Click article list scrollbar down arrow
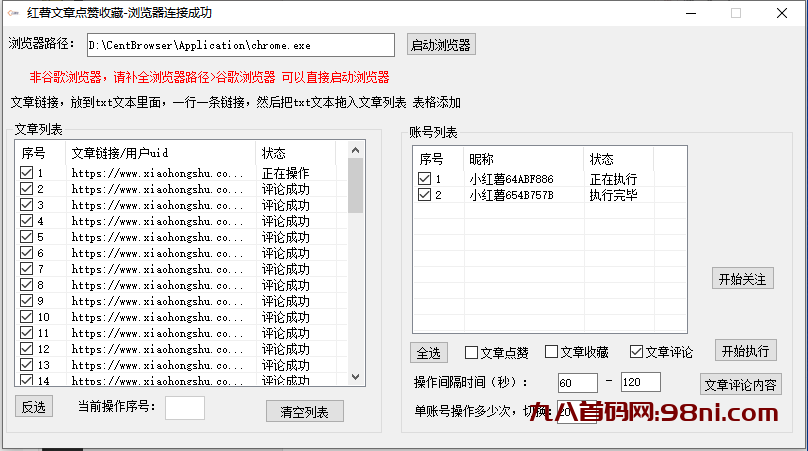Screen dimensions: 808x451 [x=355, y=377]
